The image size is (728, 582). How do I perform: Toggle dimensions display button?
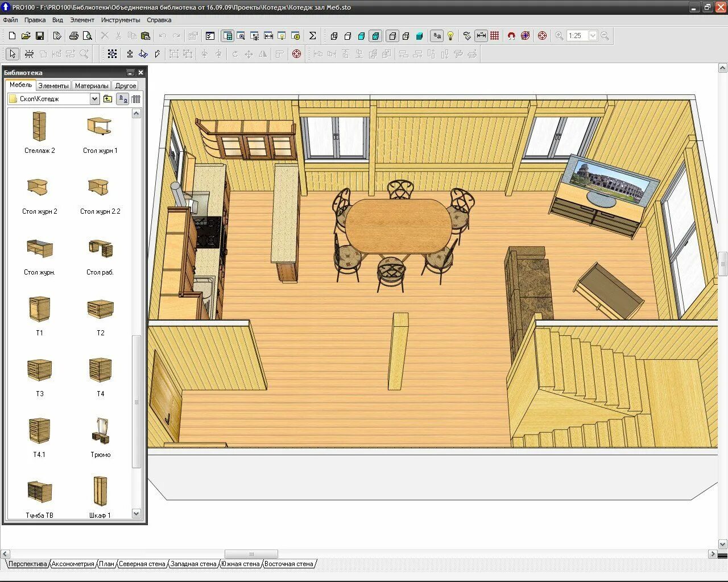[x=481, y=36]
